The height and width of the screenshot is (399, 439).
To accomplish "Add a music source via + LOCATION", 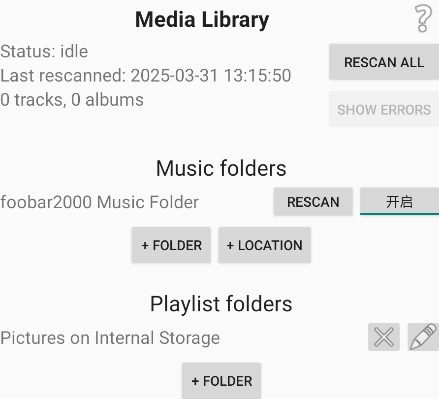I will pos(265,245).
